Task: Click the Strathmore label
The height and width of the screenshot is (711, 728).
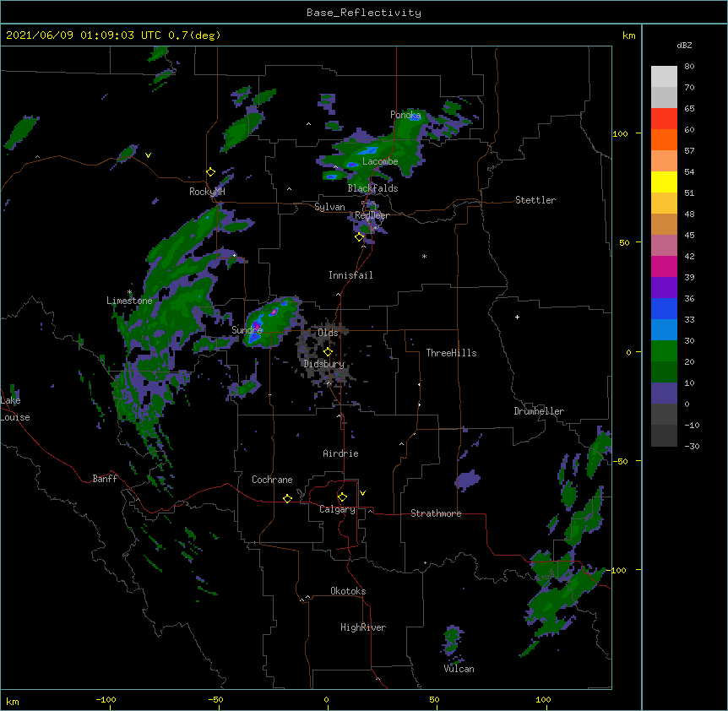Action: coord(436,513)
